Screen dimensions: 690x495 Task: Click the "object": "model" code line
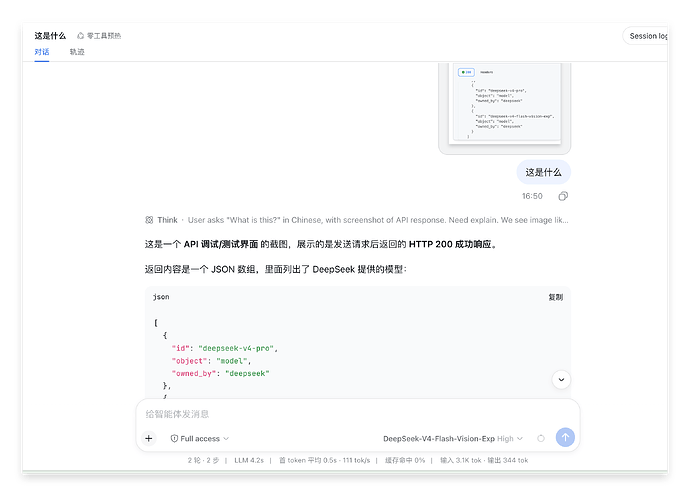(211, 361)
